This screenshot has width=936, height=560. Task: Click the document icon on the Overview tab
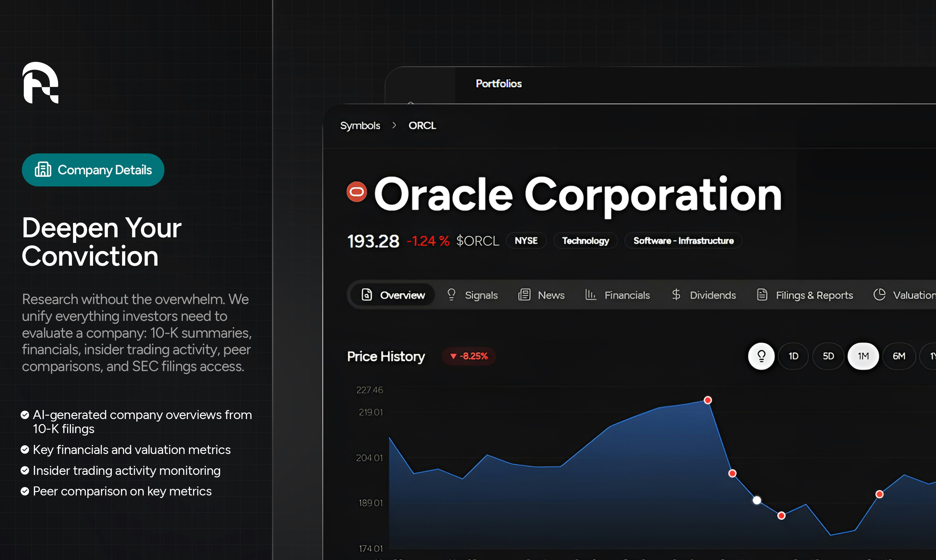pos(367,295)
